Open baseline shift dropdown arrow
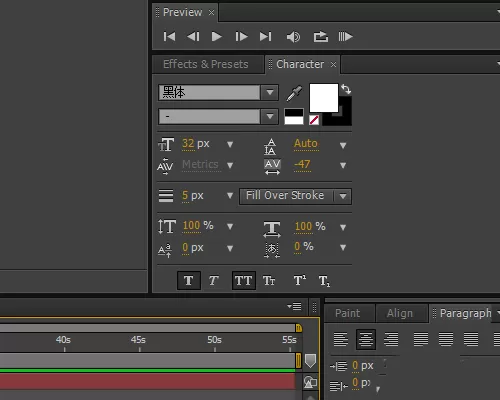500x400 pixels. (x=230, y=248)
